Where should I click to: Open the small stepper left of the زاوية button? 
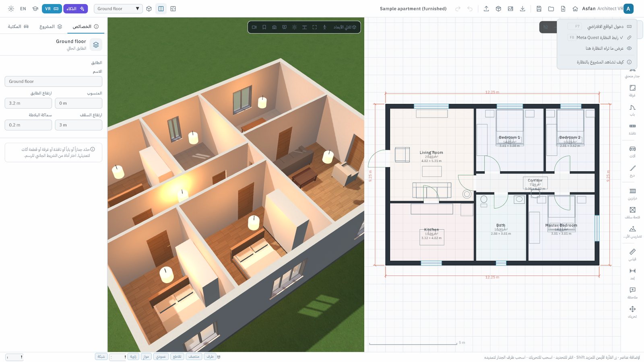coord(118,357)
